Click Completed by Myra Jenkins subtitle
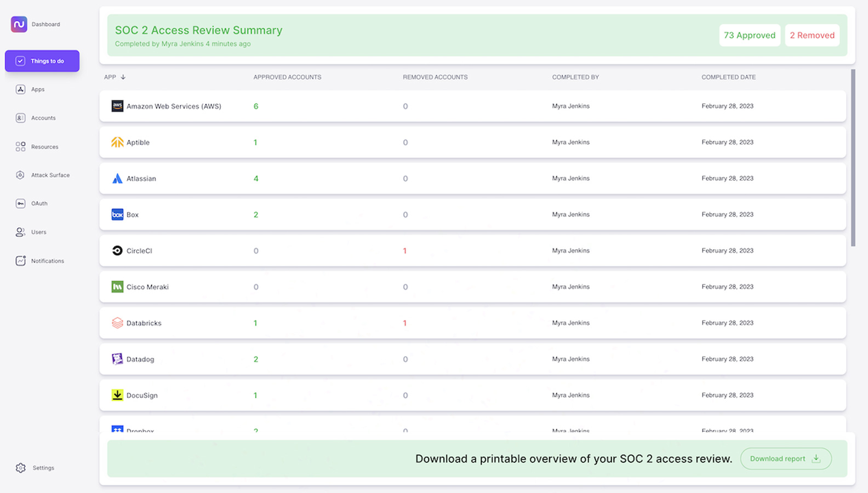The height and width of the screenshot is (493, 868). click(182, 44)
